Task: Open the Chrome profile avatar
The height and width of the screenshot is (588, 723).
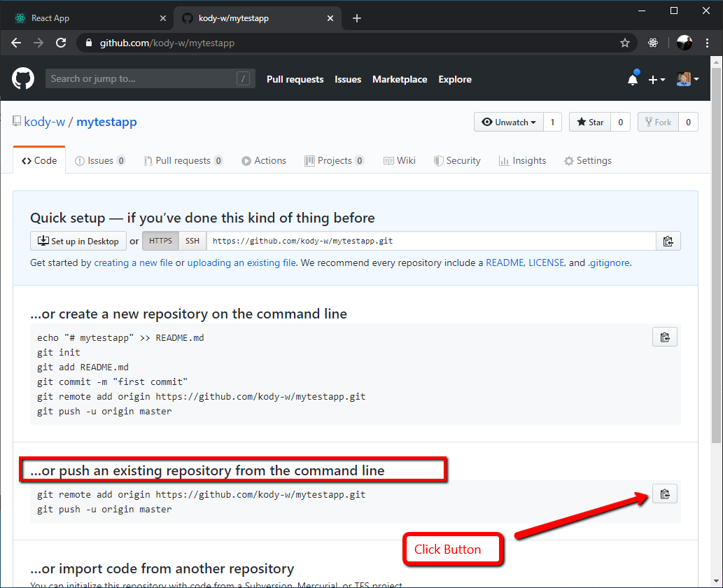Action: (x=685, y=43)
